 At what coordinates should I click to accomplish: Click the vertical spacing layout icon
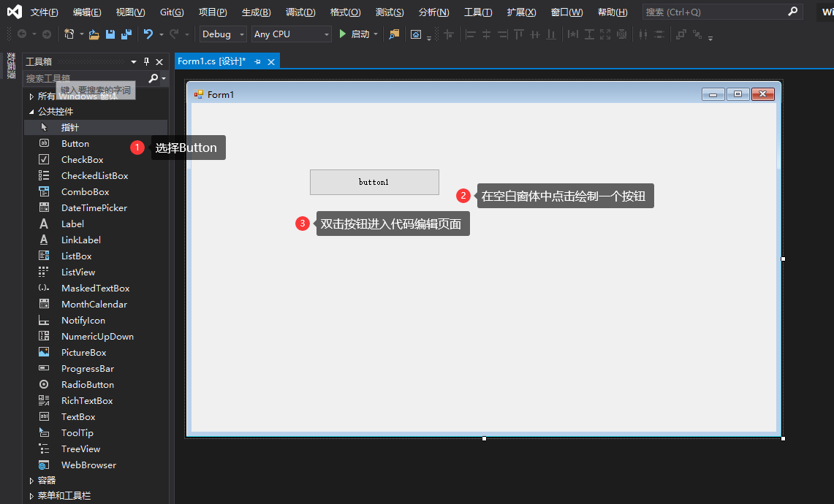(659, 34)
